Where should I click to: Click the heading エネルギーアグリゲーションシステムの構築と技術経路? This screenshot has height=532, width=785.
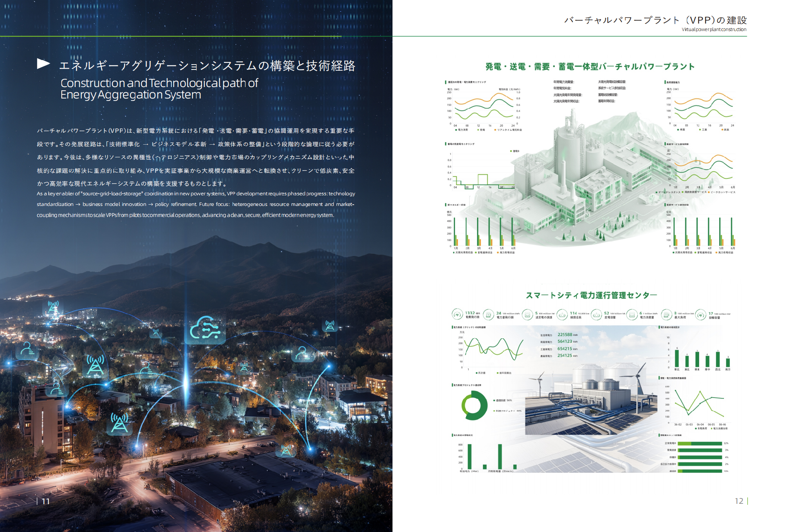tap(207, 65)
